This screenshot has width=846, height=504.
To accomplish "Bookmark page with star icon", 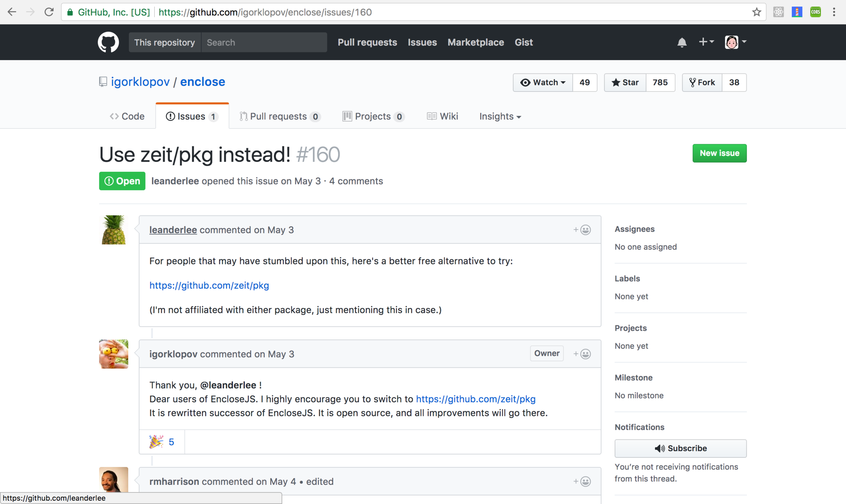I will point(756,12).
